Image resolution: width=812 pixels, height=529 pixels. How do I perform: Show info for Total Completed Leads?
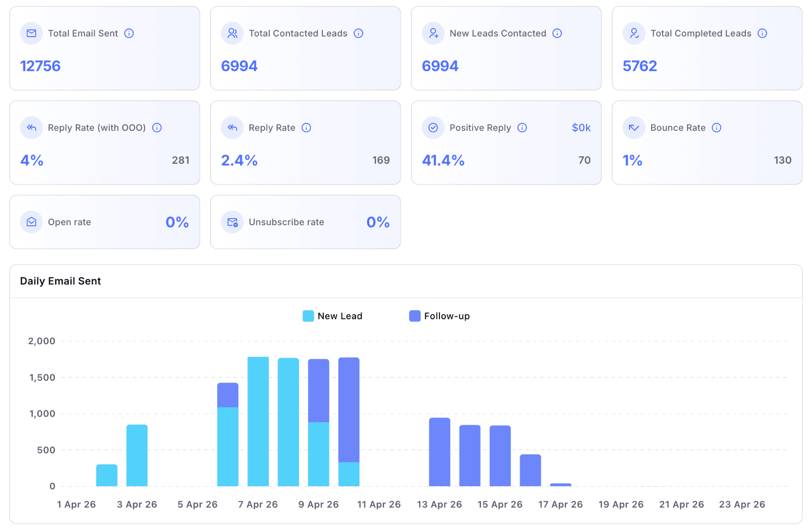[762, 33]
